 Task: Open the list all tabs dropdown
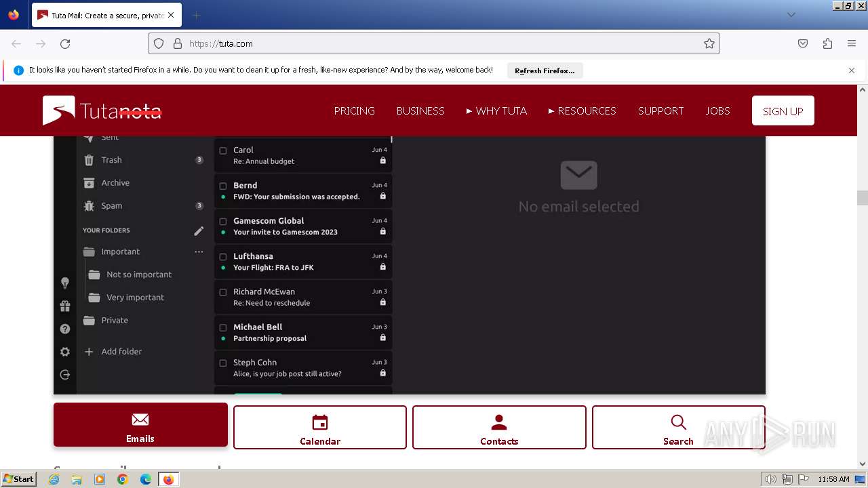tap(791, 15)
